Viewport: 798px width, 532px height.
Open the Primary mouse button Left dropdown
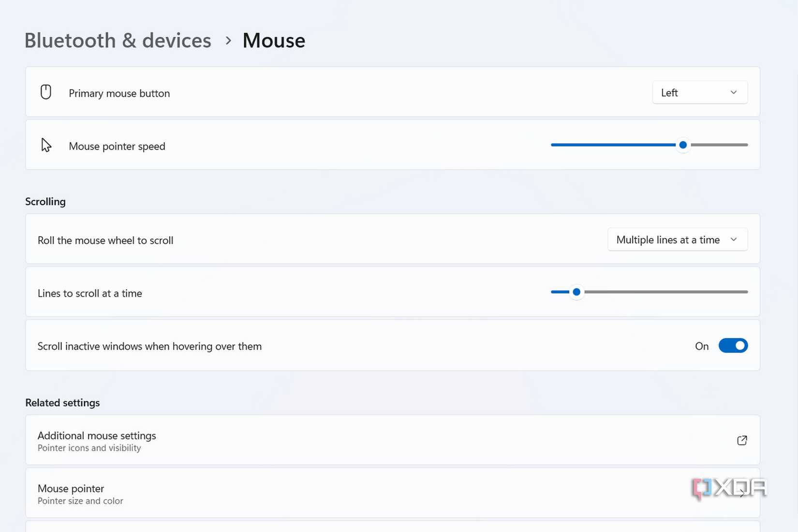(x=700, y=92)
